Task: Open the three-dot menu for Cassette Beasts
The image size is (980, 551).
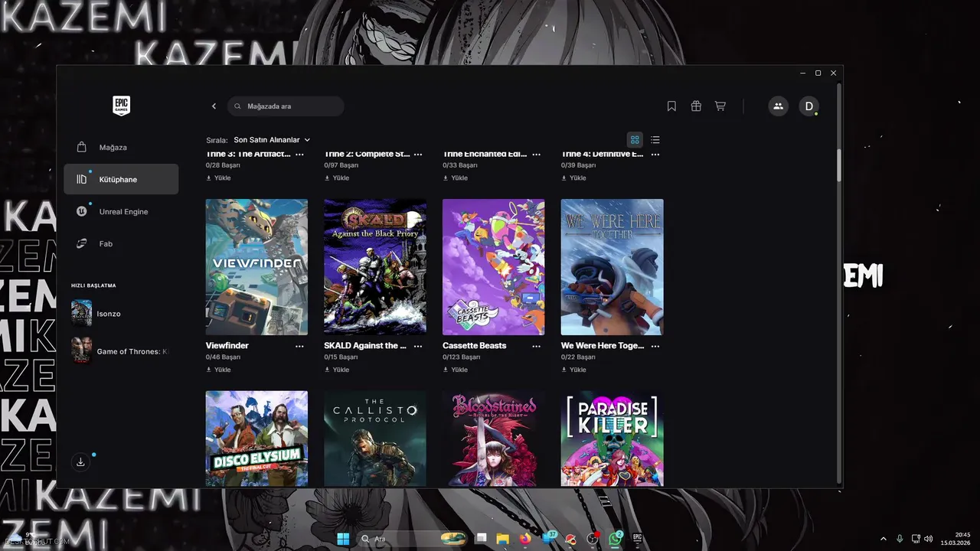Action: (x=536, y=346)
